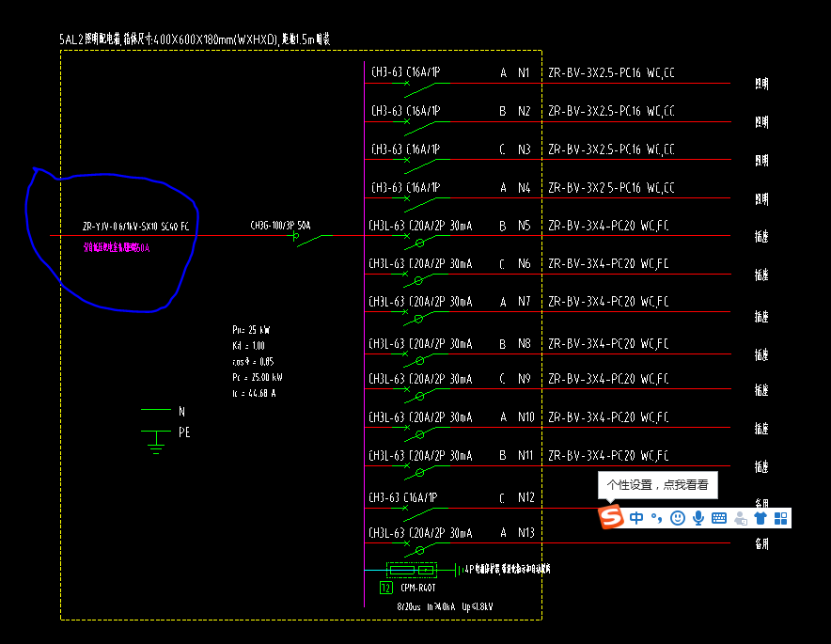Select the 5AL2 distribution box title text
This screenshot has height=644, width=831.
point(195,39)
